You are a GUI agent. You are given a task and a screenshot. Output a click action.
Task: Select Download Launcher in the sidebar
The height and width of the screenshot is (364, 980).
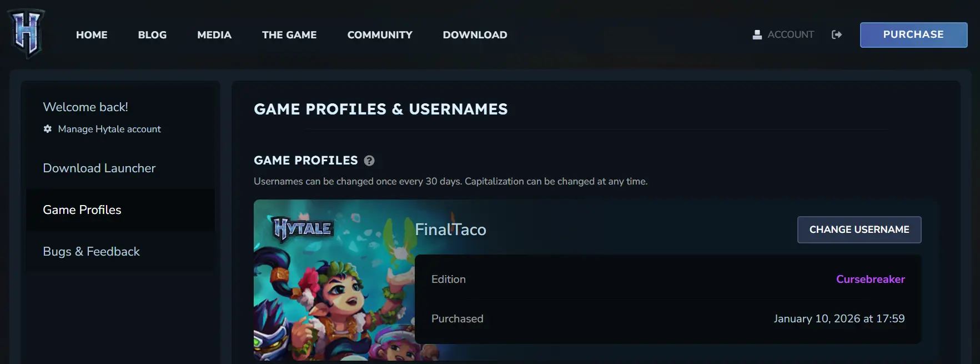[99, 168]
